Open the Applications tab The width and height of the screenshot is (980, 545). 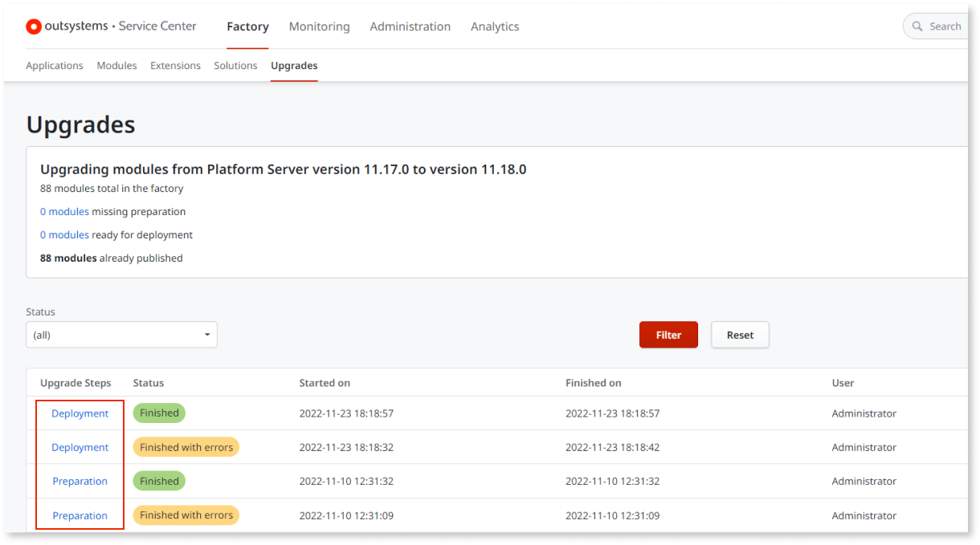(54, 65)
